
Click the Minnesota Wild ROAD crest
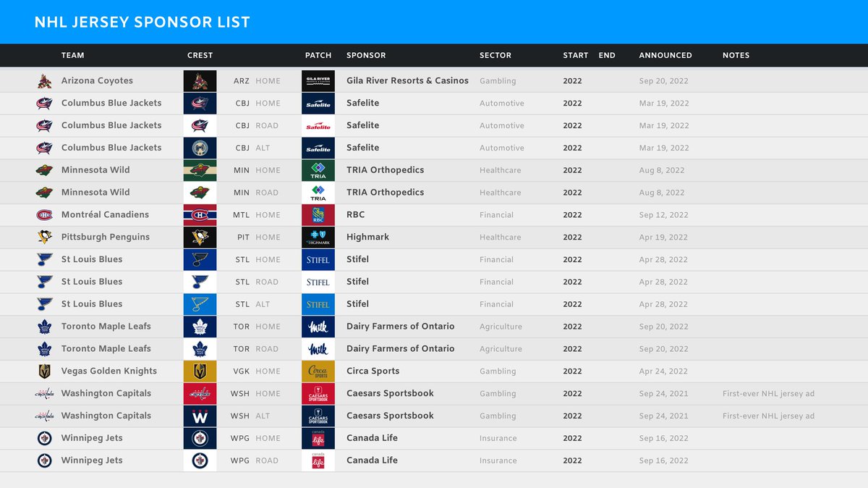coord(200,193)
